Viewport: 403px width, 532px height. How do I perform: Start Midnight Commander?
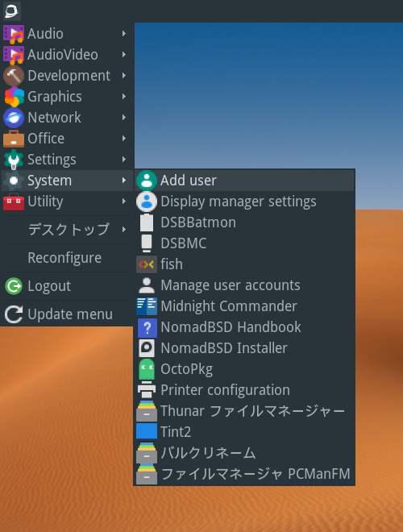(244, 306)
